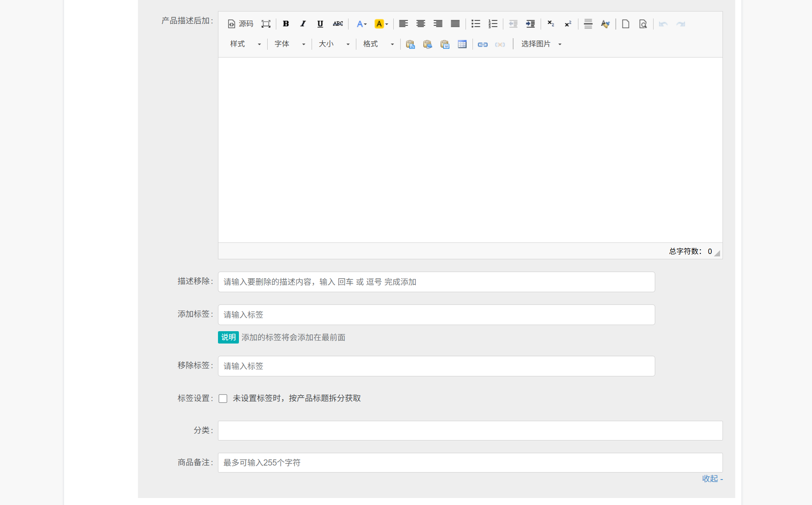Click the underline formatting icon
Screen dimensions: 812x505
pos(320,24)
